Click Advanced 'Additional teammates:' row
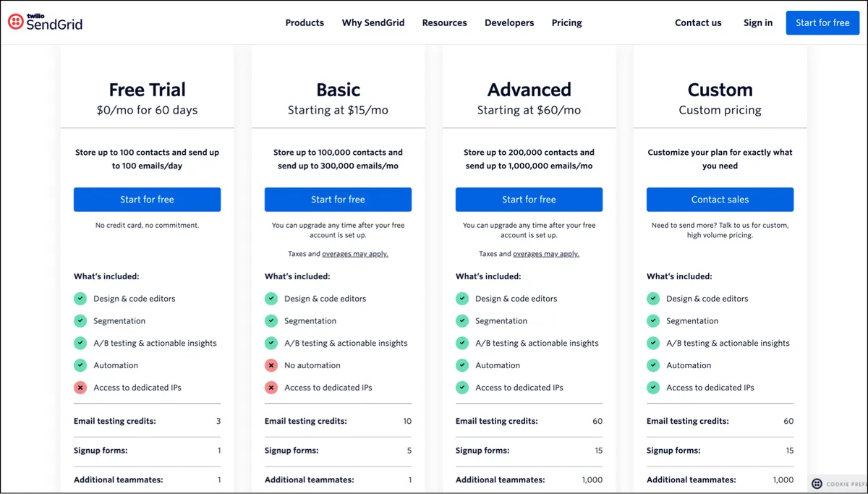This screenshot has width=868, height=494. (x=529, y=480)
